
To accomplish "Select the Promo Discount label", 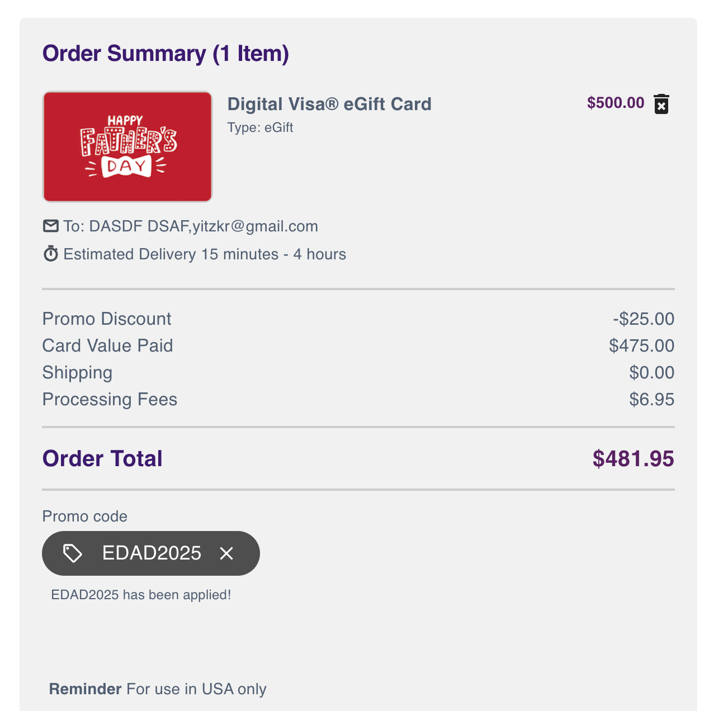I will point(107,319).
